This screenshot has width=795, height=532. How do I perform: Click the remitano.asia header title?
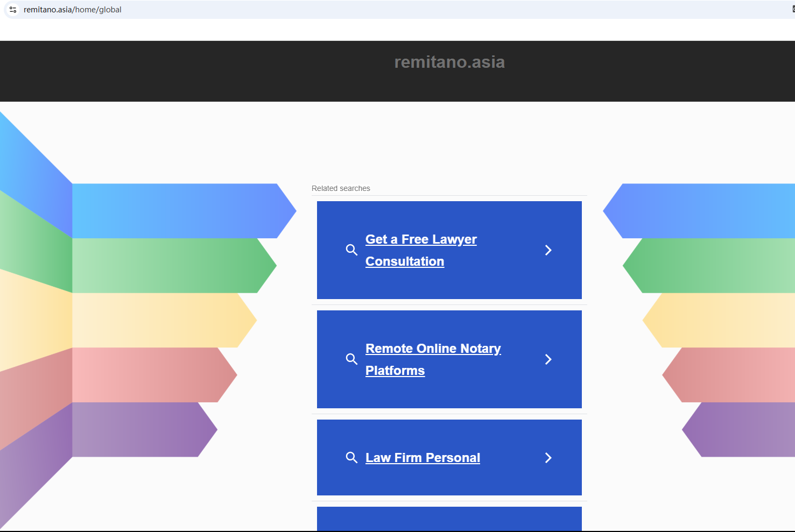(x=449, y=62)
